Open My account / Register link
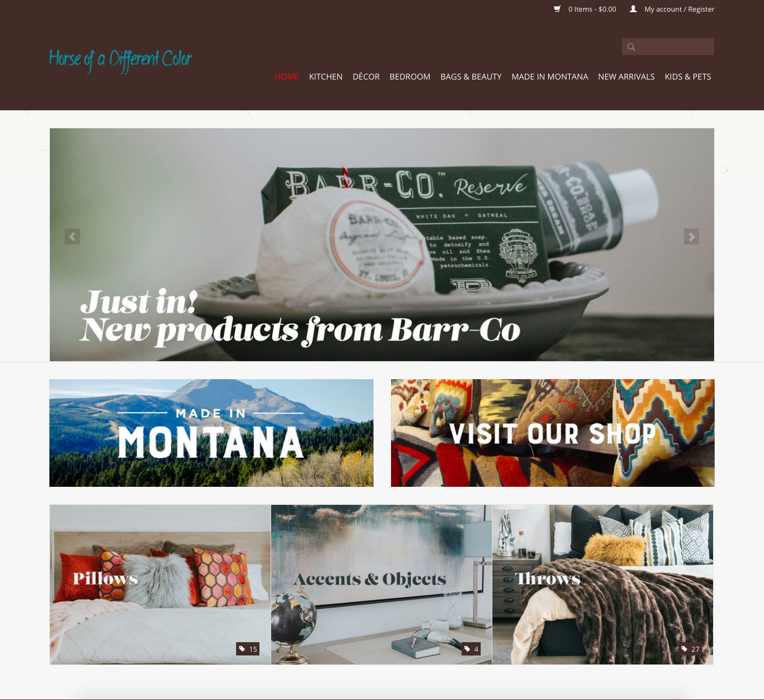Screen dimensions: 764x700 pyautogui.click(x=679, y=9)
